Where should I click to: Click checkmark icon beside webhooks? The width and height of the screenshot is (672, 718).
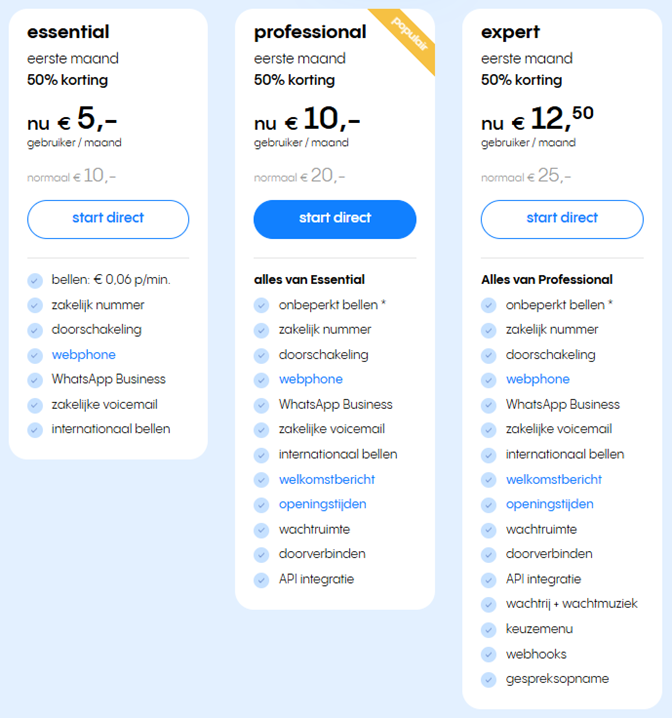tap(489, 654)
